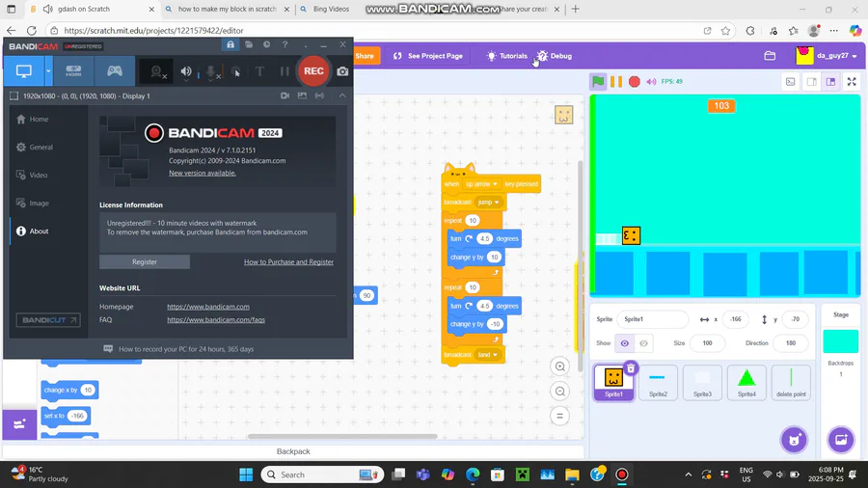Open dropdown arrow beside screen mode icon

pos(48,70)
